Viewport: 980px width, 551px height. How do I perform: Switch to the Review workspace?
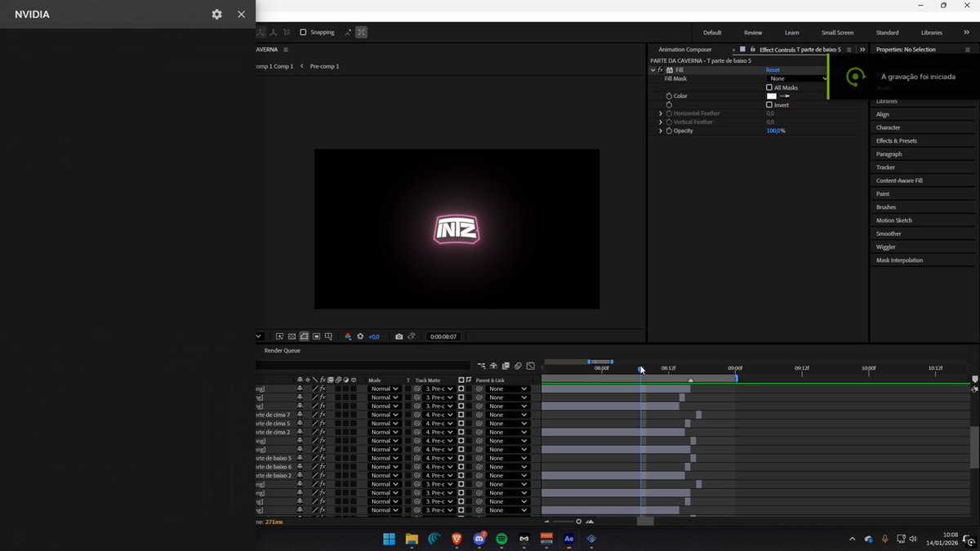[x=753, y=33]
